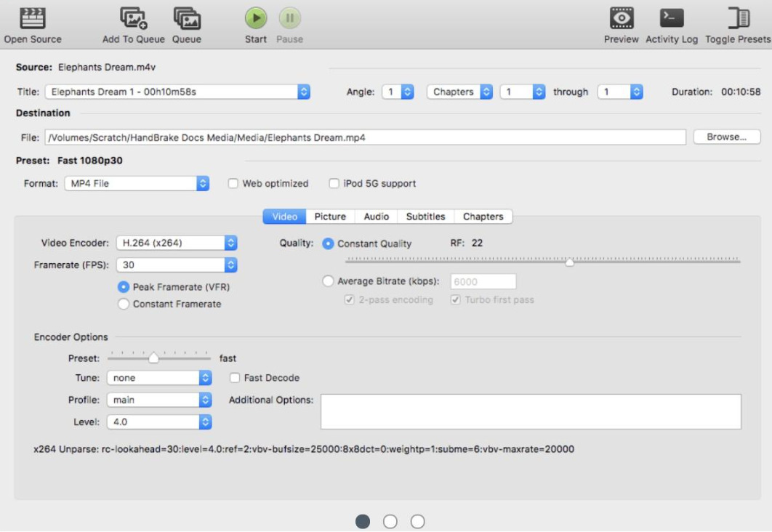Expand the Video Encoder dropdown
The width and height of the screenshot is (772, 532).
click(x=177, y=243)
